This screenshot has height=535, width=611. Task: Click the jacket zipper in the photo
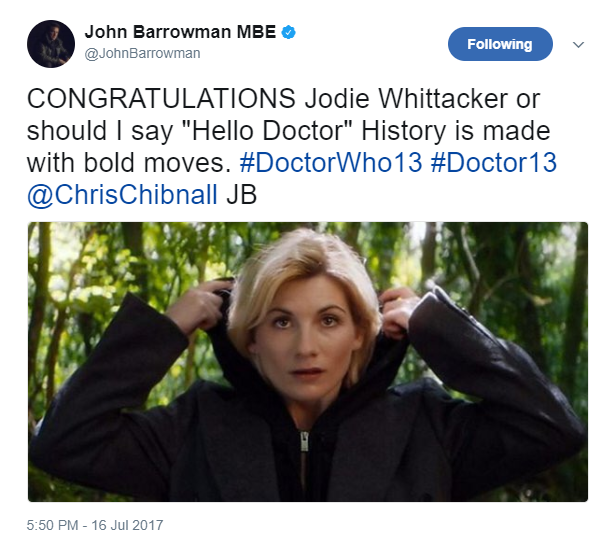pos(304,441)
